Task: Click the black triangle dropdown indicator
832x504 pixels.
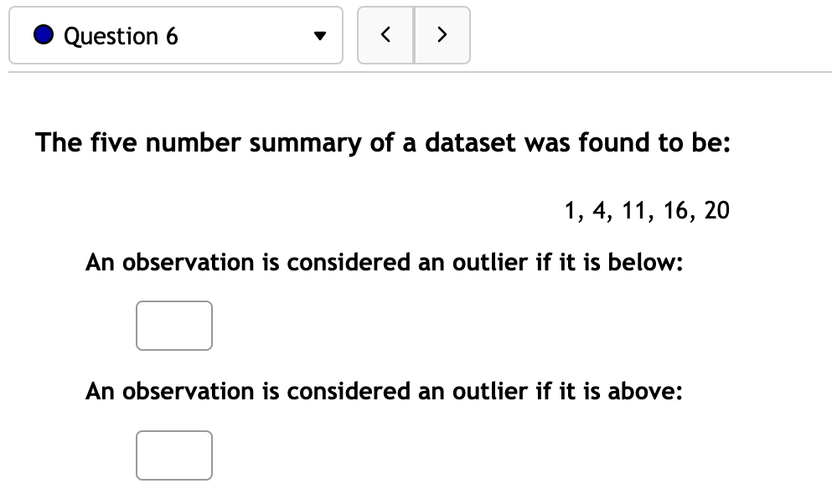Action: (x=319, y=34)
